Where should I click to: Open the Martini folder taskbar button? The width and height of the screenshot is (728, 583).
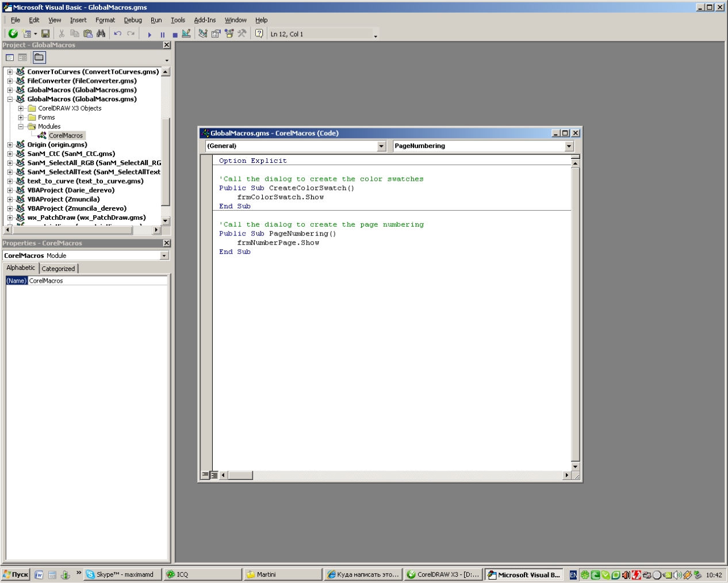point(283,574)
